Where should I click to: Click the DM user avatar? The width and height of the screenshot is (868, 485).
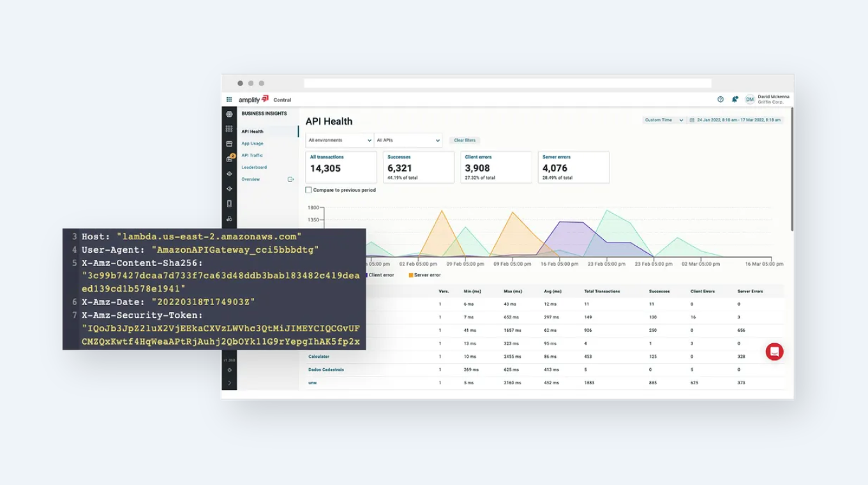749,100
